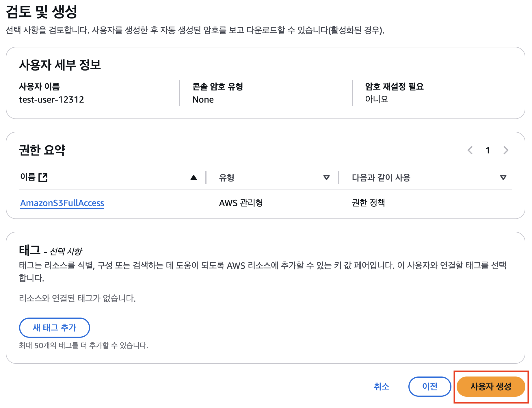Go to previous permissions page chevron
The height and width of the screenshot is (408, 532).
(x=470, y=150)
